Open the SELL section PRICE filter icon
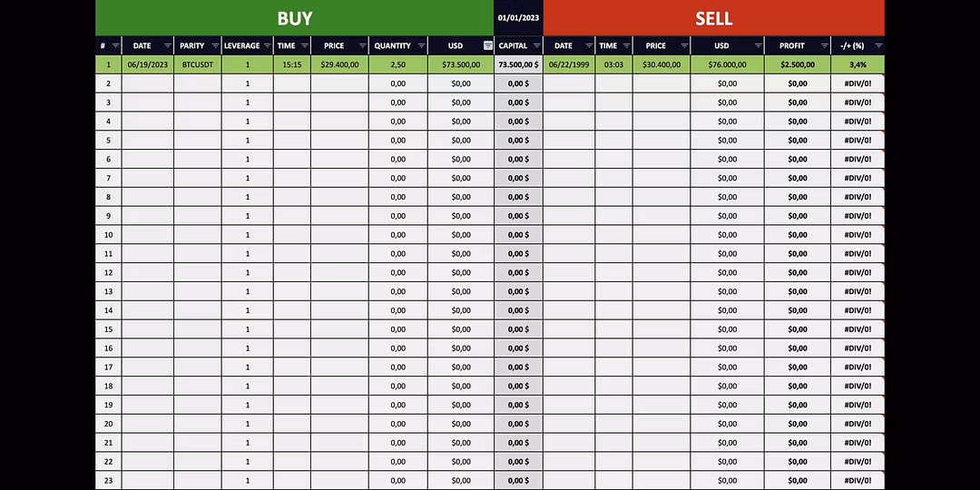This screenshot has width=980, height=490. point(683,45)
